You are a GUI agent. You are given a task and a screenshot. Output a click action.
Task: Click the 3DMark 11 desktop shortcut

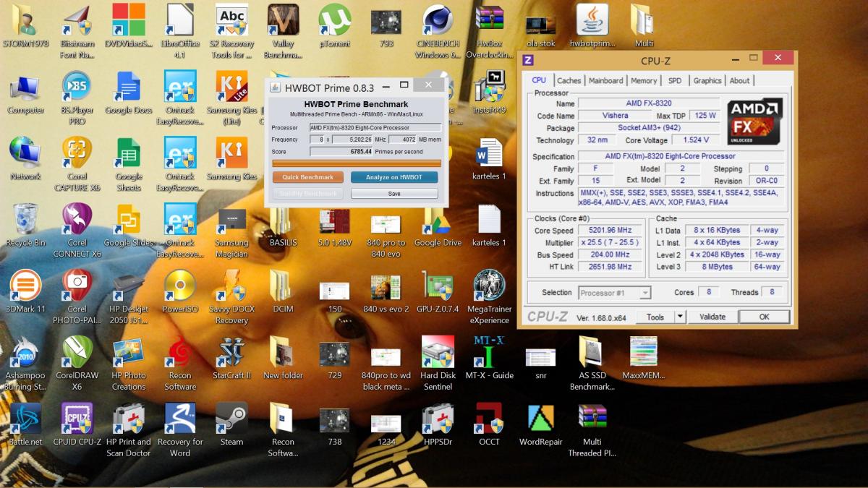[25, 292]
